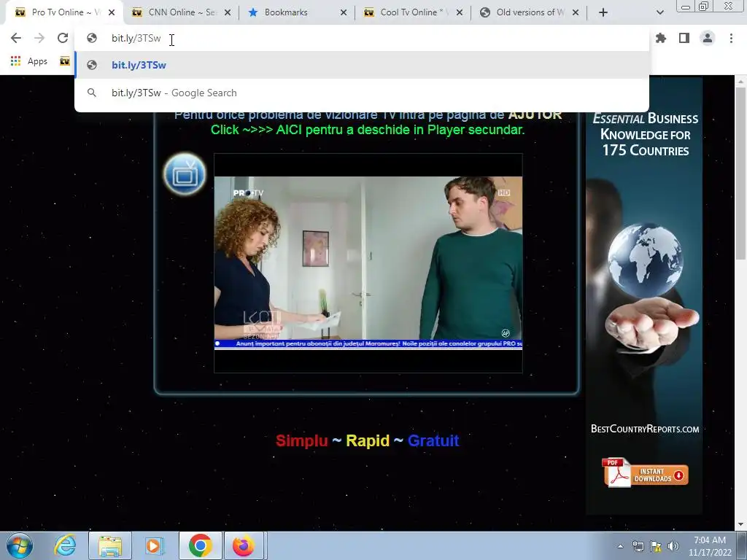The image size is (747, 560).
Task: Open the Chrome profile avatar
Action: pyautogui.click(x=708, y=38)
